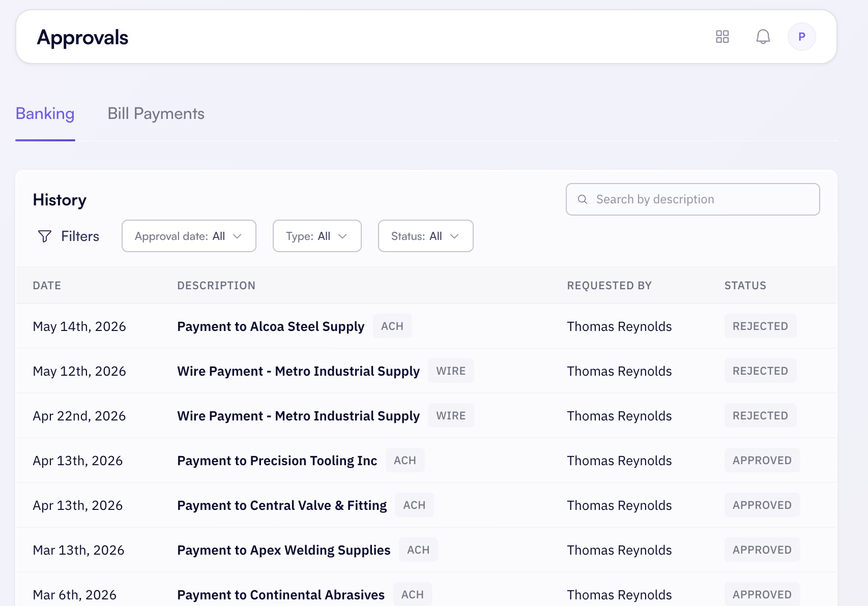Open Payment to Precision Tooling Inc
The image size is (868, 606).
click(x=277, y=461)
